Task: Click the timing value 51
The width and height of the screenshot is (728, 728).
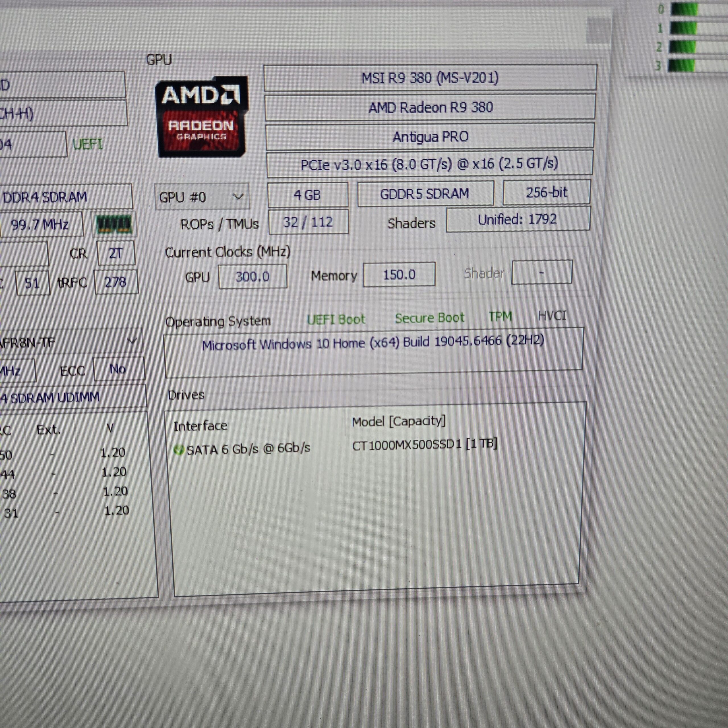Action: 32,283
